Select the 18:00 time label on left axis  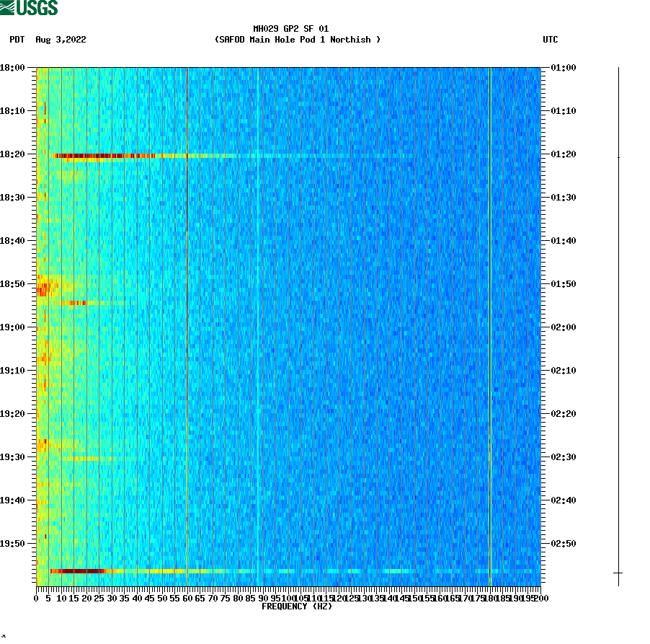[x=12, y=69]
